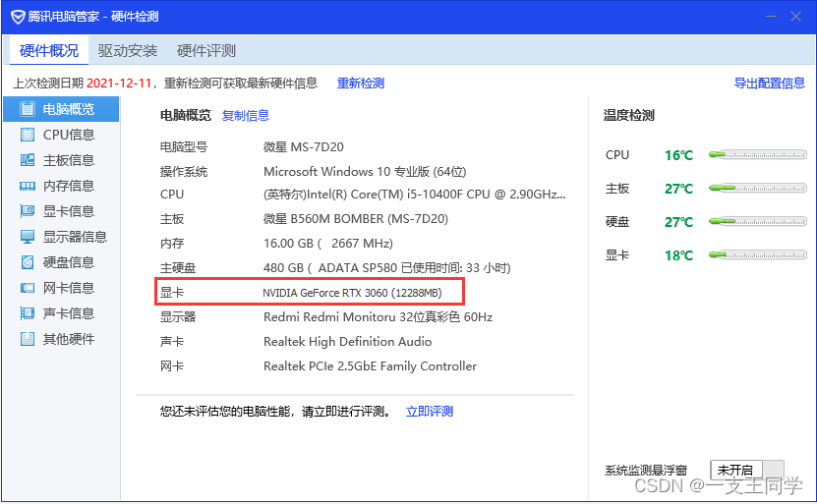817x504 pixels.
Task: Select 微星 B560M BOMBER motherboard value
Action: [x=355, y=219]
